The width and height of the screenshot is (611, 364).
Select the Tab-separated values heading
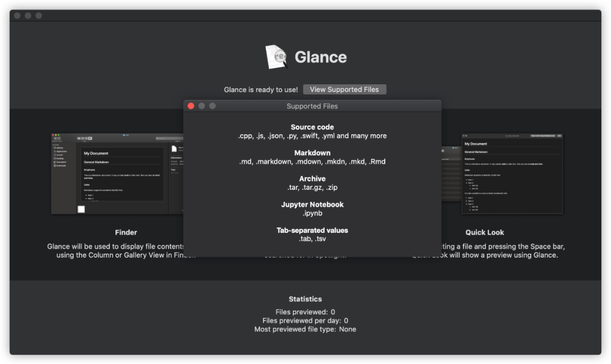(312, 230)
